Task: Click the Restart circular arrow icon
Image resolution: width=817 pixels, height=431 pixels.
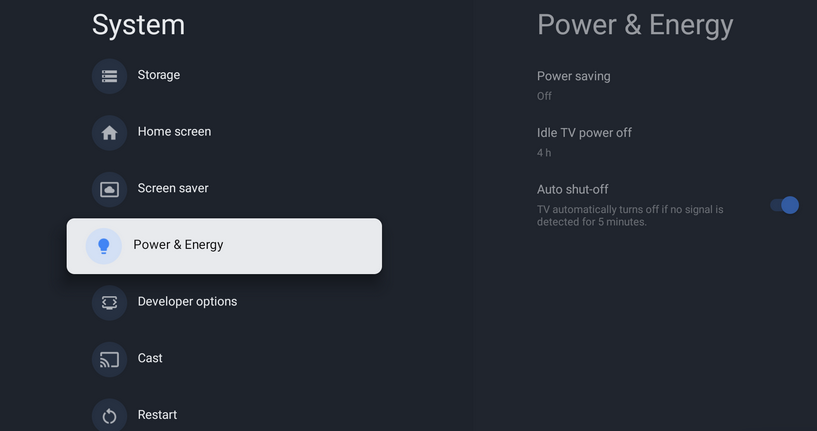Action: pos(109,416)
